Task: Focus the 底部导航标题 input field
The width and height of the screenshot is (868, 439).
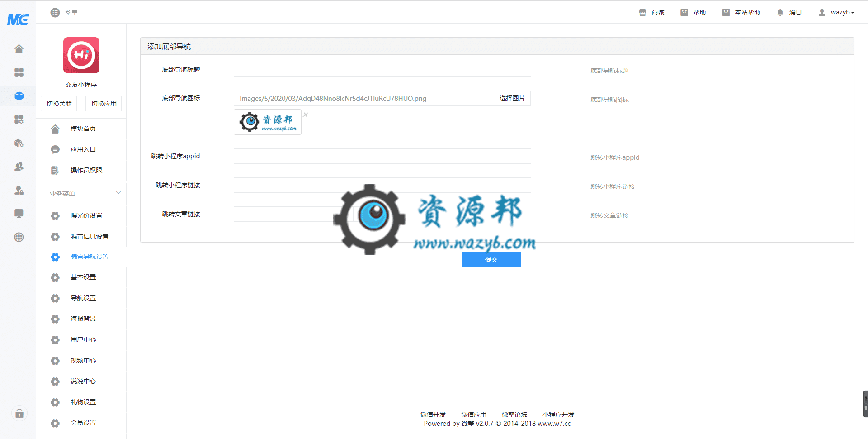Action: tap(382, 69)
